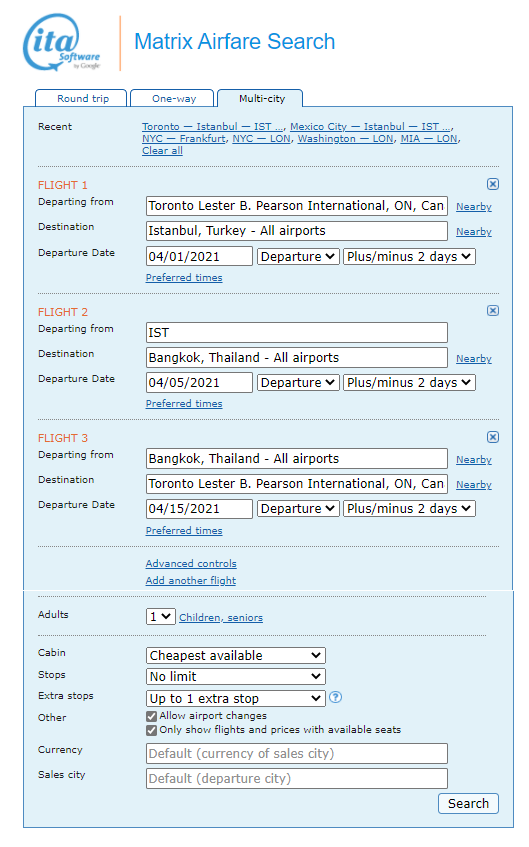Toggle Allow airport changes checkbox
The height and width of the screenshot is (847, 529).
point(151,716)
